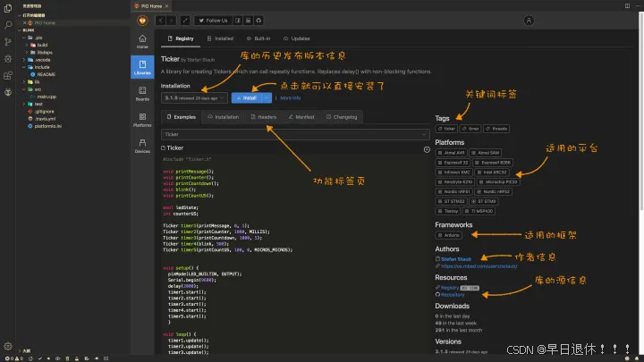Select the Changelog tab
This screenshot has height=362, width=644.
point(342,117)
